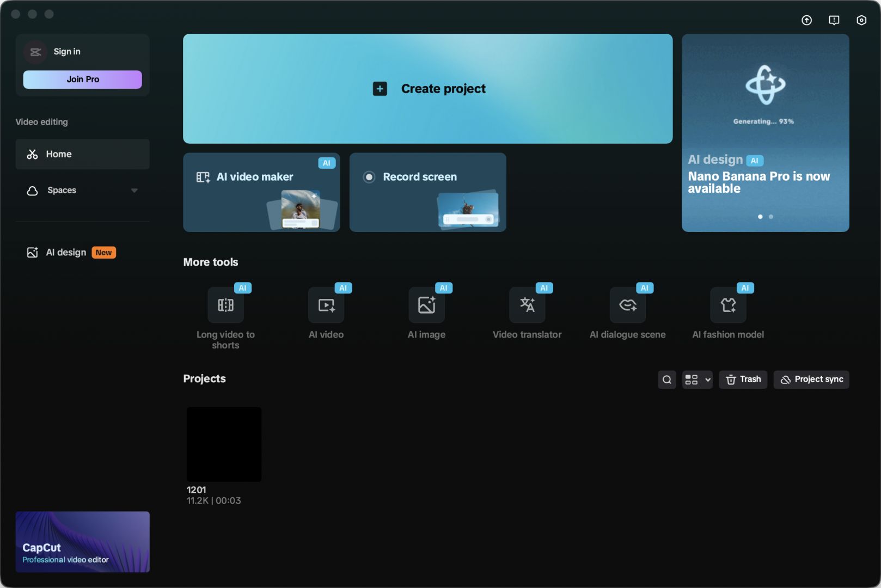This screenshot has height=588, width=881.
Task: Expand the Spaces dropdown arrow
Action: tap(134, 191)
